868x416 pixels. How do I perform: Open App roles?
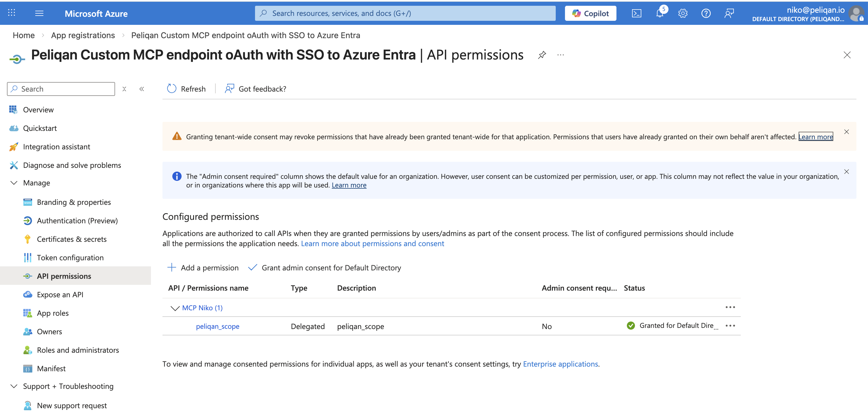(x=53, y=313)
